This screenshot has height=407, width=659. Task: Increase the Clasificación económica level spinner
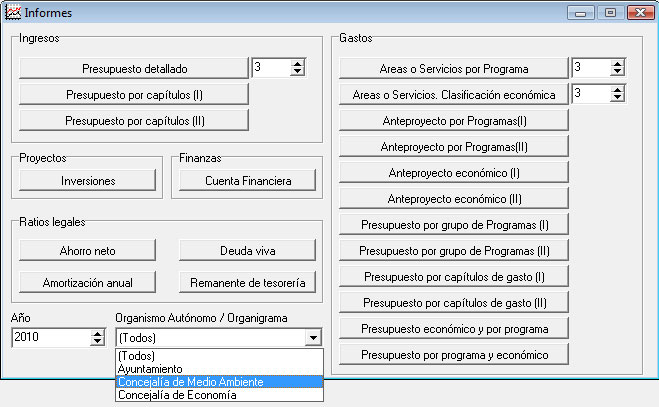coord(617,90)
